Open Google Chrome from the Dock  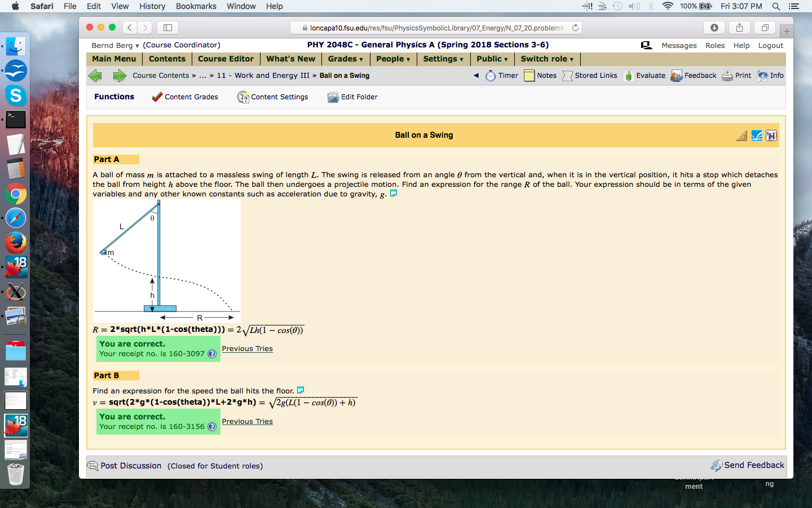[x=16, y=194]
